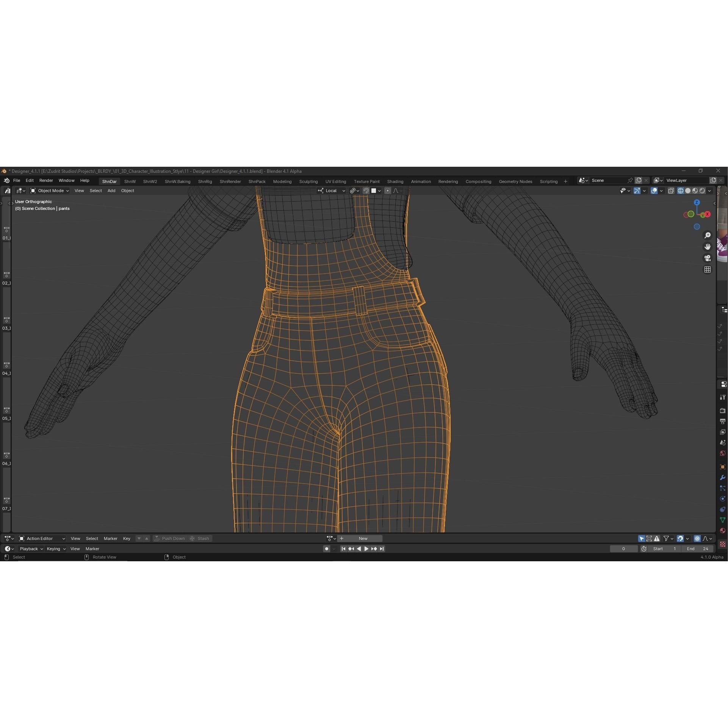Image resolution: width=728 pixels, height=728 pixels.
Task: Click the current frame number field
Action: click(x=623, y=549)
